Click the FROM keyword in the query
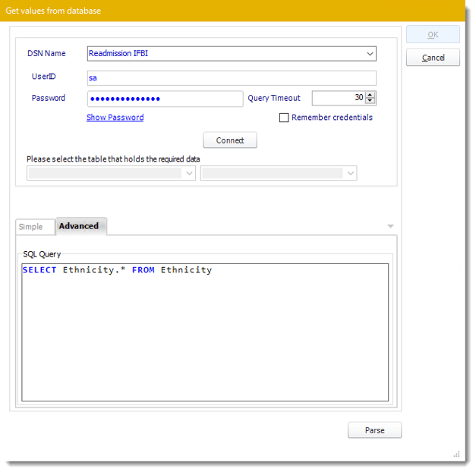 (x=143, y=270)
